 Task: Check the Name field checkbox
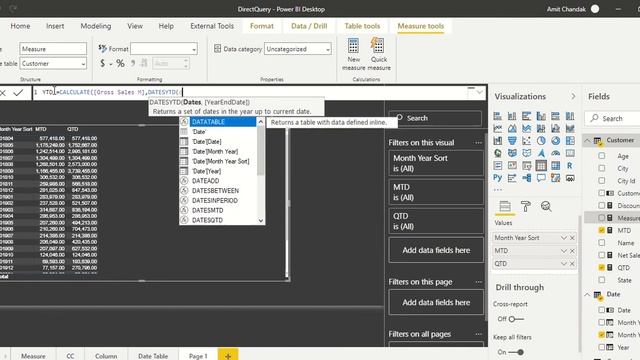tap(602, 242)
